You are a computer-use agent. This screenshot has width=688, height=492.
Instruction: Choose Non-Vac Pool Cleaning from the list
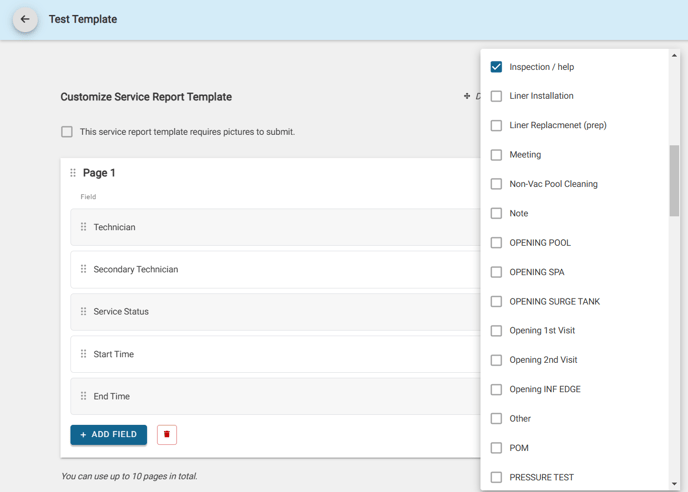pos(553,184)
